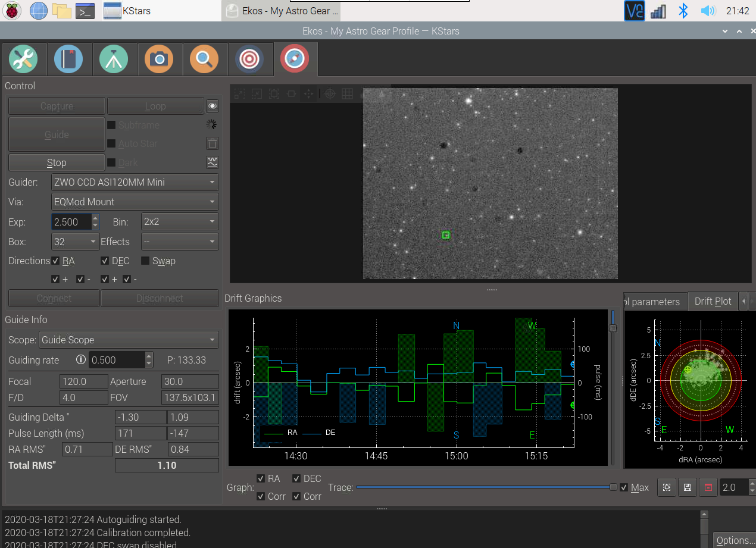Uncheck the Graph DEC checkbox
756x548 pixels.
coord(297,478)
